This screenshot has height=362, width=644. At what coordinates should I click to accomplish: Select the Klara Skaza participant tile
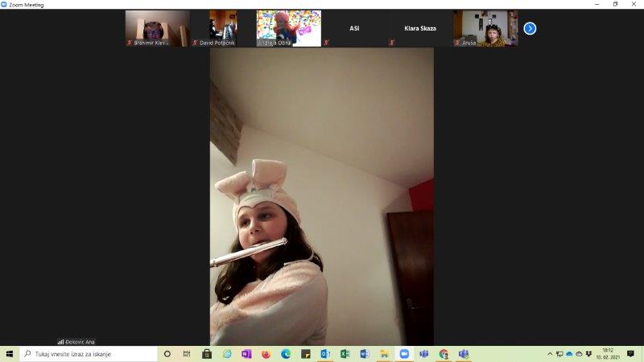[x=420, y=28]
